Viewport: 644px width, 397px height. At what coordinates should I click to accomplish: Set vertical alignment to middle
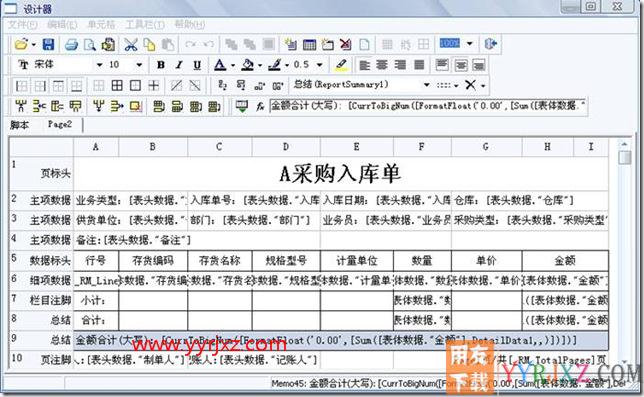click(x=460, y=65)
